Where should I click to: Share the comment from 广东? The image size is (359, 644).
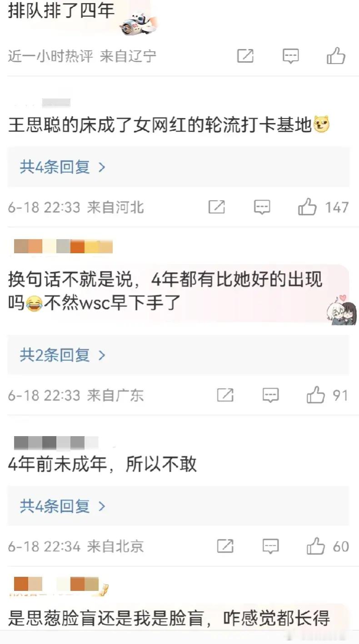[225, 395]
